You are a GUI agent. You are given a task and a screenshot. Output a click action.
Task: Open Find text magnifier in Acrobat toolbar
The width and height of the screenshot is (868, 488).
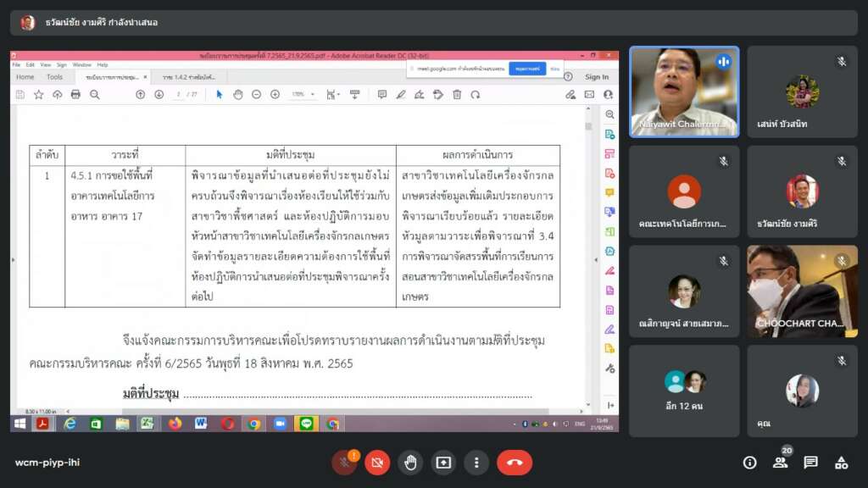click(x=95, y=95)
